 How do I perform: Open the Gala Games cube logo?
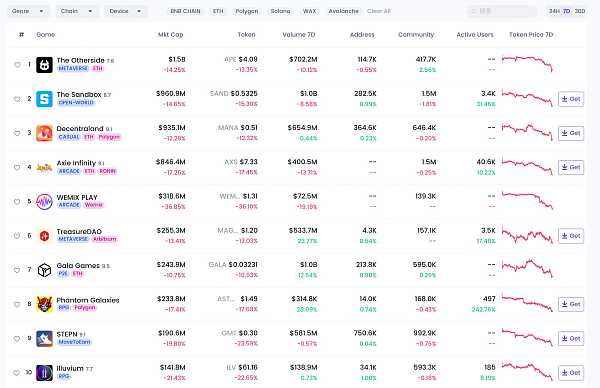click(44, 270)
